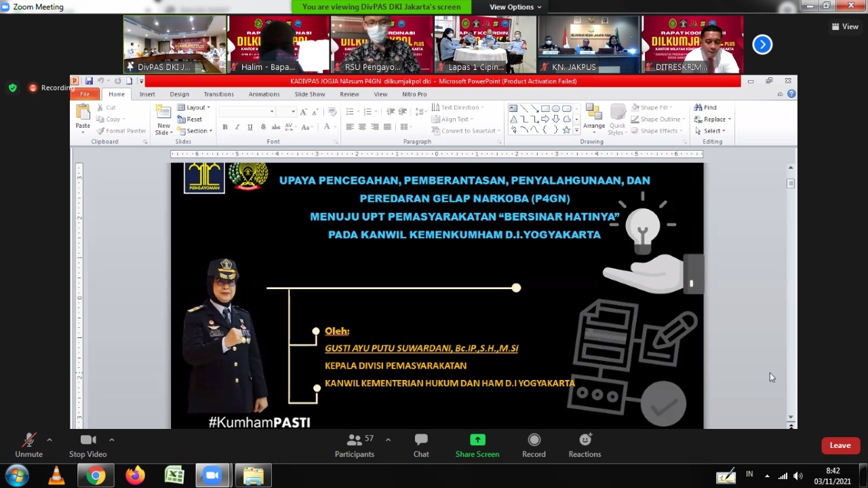Toggle Strikethrough formatting
The image size is (868, 488).
(276, 127)
